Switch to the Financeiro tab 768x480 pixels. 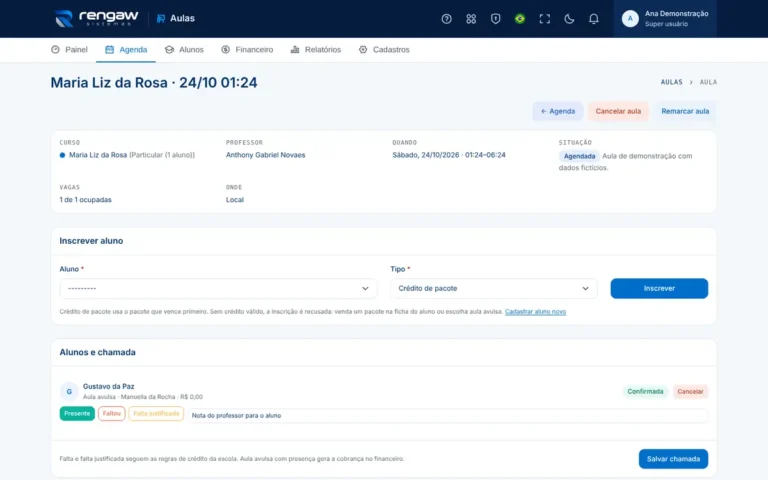[247, 49]
